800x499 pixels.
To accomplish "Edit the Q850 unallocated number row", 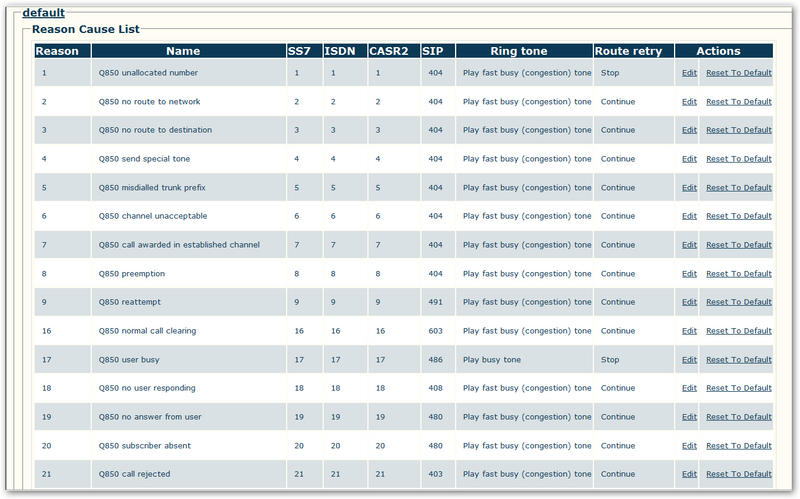I will [689, 73].
